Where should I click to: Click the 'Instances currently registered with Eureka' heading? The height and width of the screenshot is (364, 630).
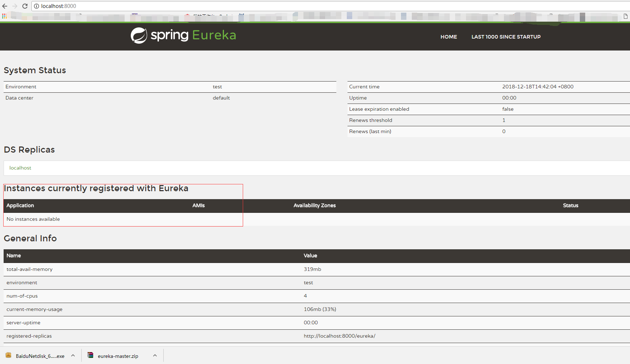tap(96, 188)
